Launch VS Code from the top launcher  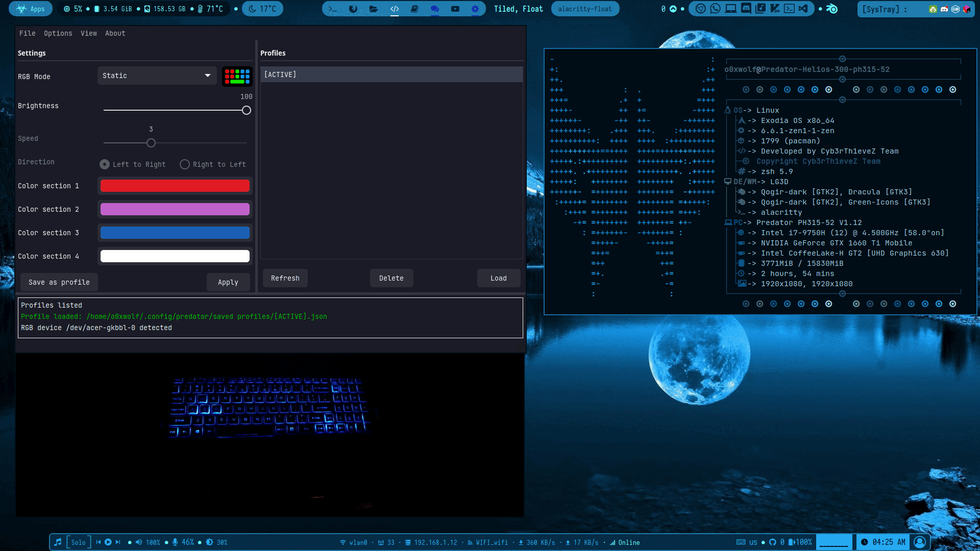click(803, 9)
